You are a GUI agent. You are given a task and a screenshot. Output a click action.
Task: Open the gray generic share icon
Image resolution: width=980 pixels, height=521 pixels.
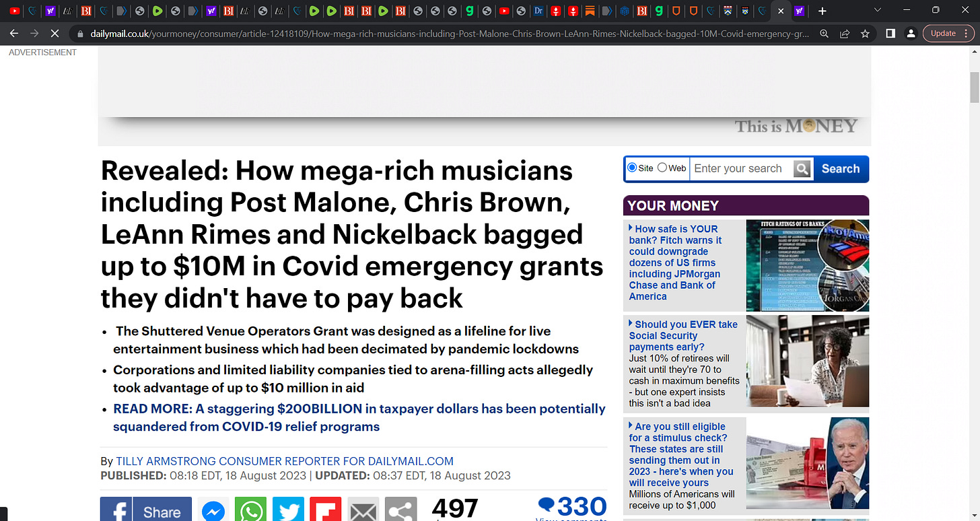(x=401, y=510)
